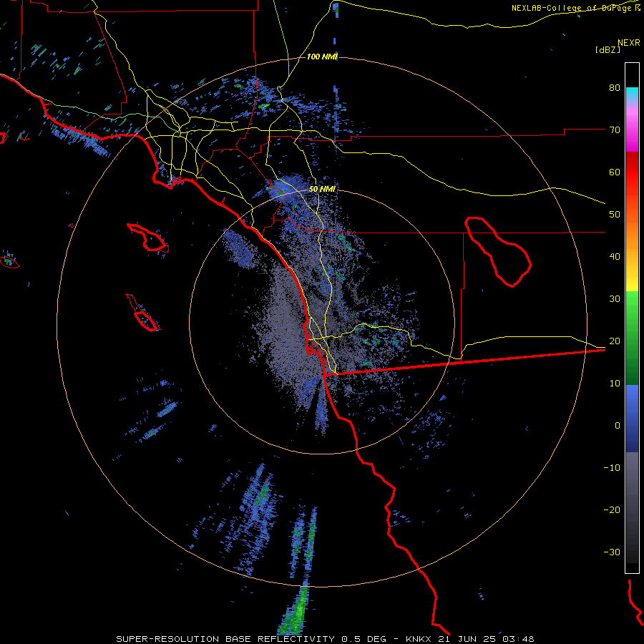This screenshot has width=644, height=644.
Task: Click the NEXR label above the color scale
Action: click(629, 43)
